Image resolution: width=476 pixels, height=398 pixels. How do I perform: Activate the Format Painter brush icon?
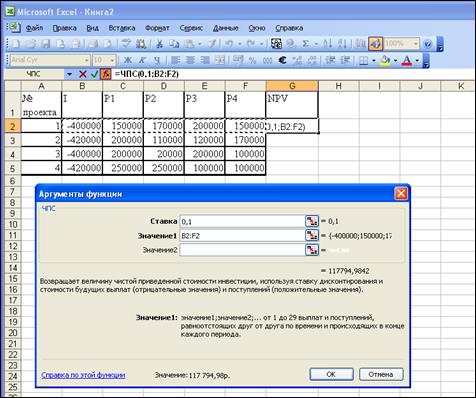click(212, 44)
